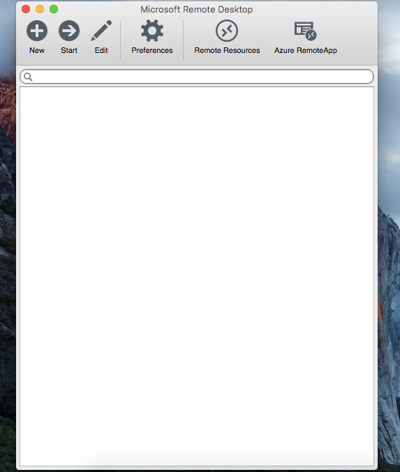Start the selected remote connection
This screenshot has width=400, height=472.
tap(69, 31)
